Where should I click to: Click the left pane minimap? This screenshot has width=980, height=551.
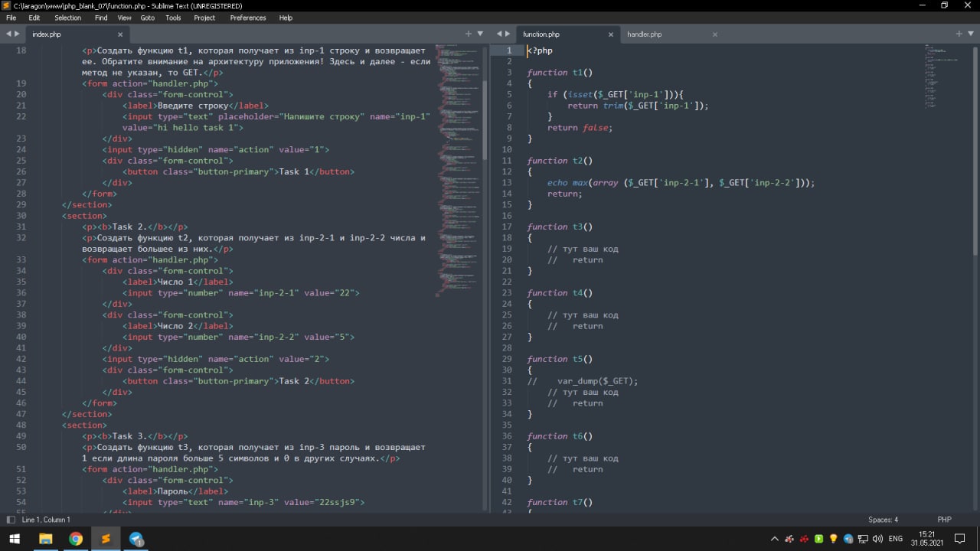pos(456,168)
